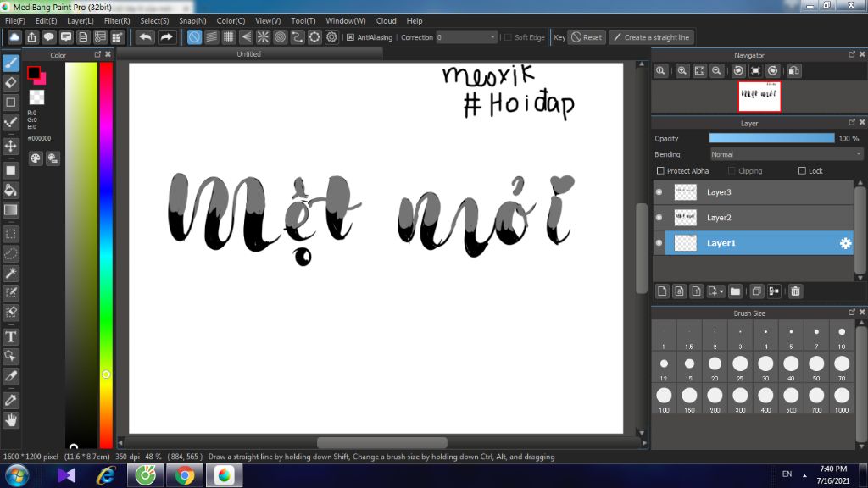
Task: Open Layer1 settings gear
Action: (845, 243)
